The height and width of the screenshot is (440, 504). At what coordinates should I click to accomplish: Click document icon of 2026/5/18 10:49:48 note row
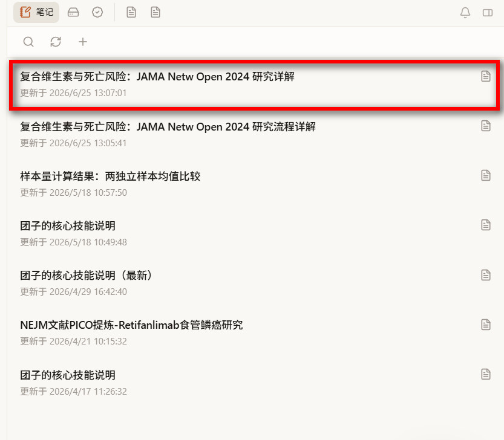(486, 225)
